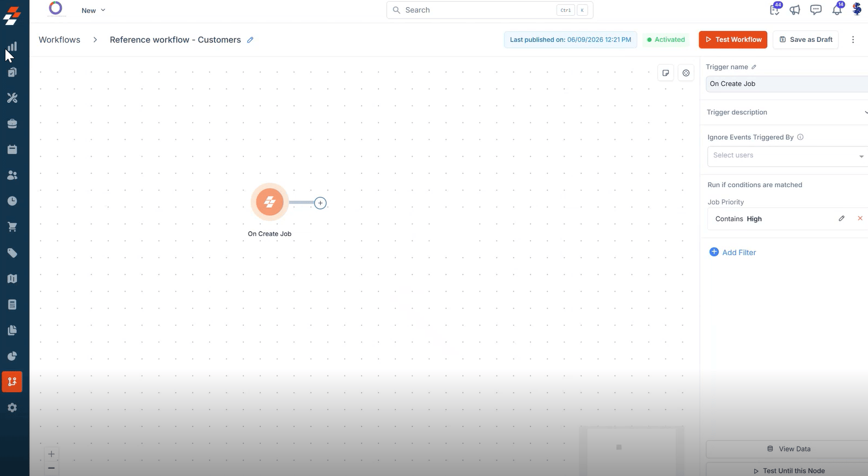Open the pie chart reports sidebar icon
The width and height of the screenshot is (868, 476).
click(x=12, y=356)
